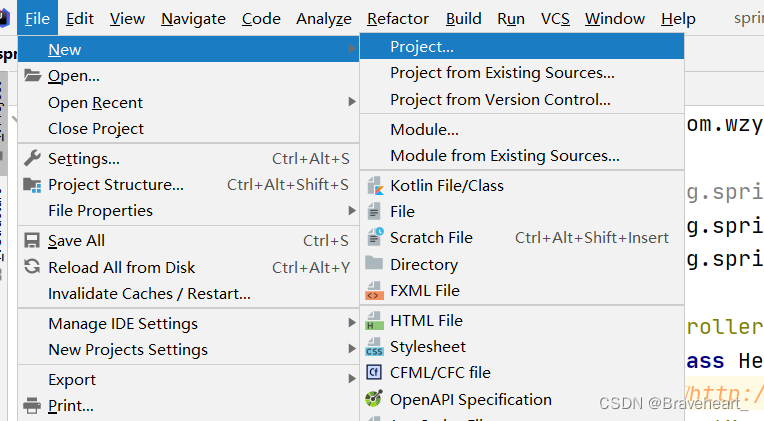Click Close Project entry
Viewport: 764px width, 421px height.
(96, 129)
